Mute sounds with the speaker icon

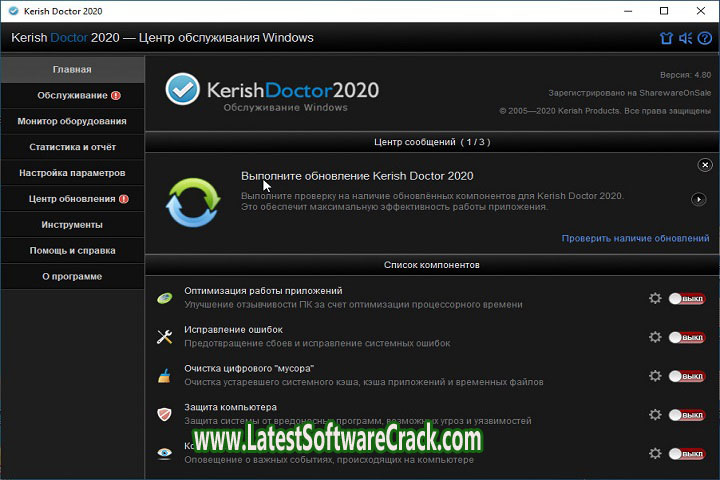[x=686, y=39]
